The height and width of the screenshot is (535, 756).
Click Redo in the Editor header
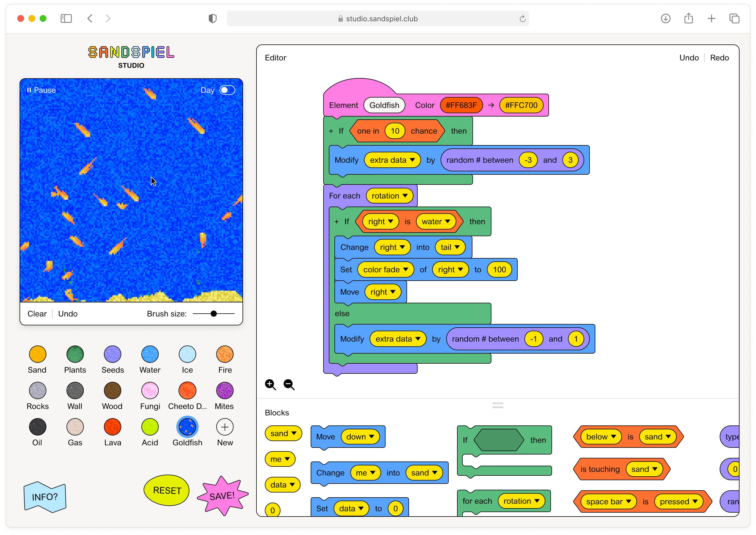tap(719, 58)
